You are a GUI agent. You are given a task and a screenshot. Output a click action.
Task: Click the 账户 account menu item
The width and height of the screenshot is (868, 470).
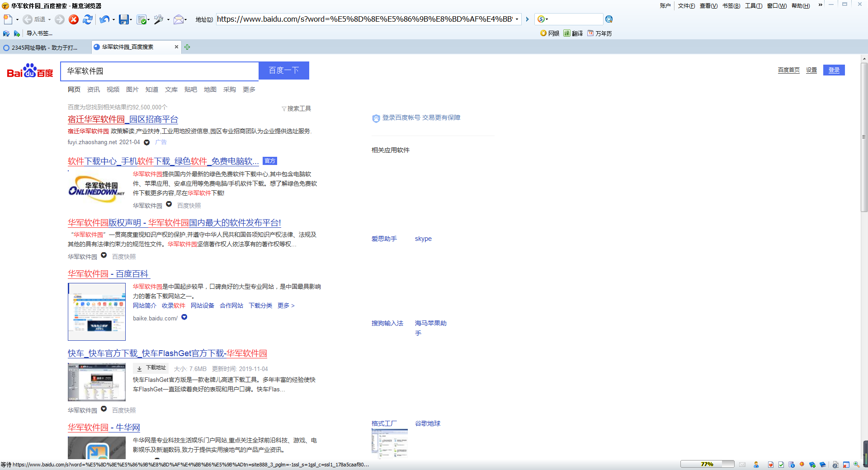click(x=665, y=6)
